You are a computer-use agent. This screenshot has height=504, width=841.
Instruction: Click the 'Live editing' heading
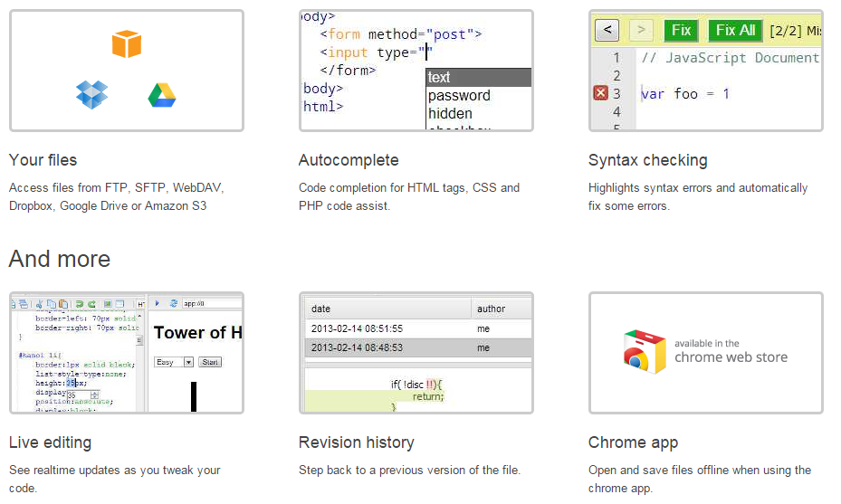click(x=51, y=442)
